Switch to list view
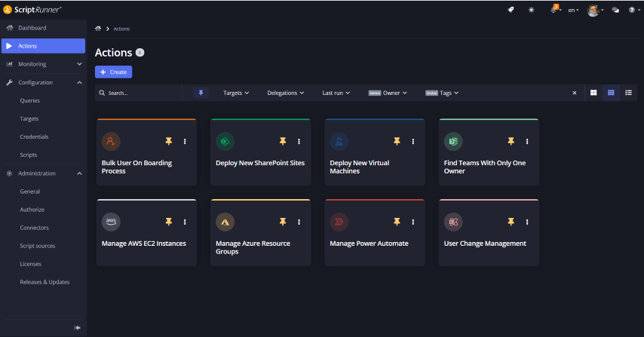This screenshot has width=644, height=337. pos(628,93)
